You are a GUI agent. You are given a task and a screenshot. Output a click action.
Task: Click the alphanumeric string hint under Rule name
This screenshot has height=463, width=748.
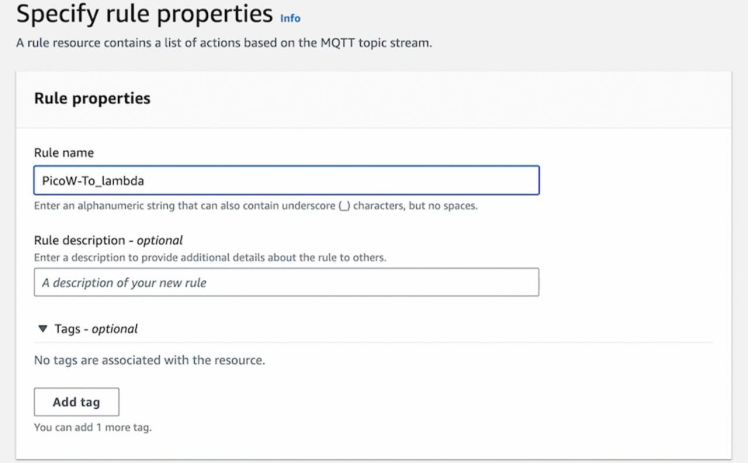click(255, 206)
